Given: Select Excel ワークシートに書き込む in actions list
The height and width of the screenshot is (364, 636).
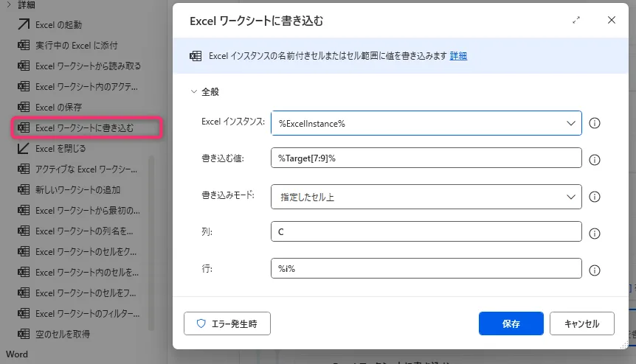Looking at the screenshot, I should pyautogui.click(x=85, y=128).
